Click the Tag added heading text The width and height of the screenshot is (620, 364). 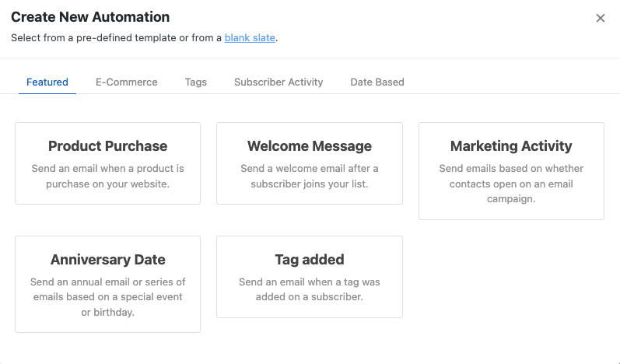coord(310,260)
